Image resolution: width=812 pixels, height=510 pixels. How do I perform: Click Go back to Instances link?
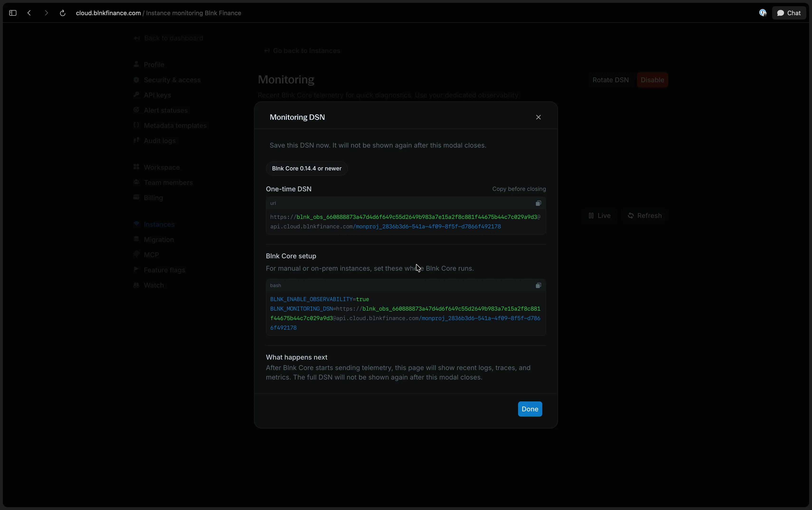coord(302,51)
